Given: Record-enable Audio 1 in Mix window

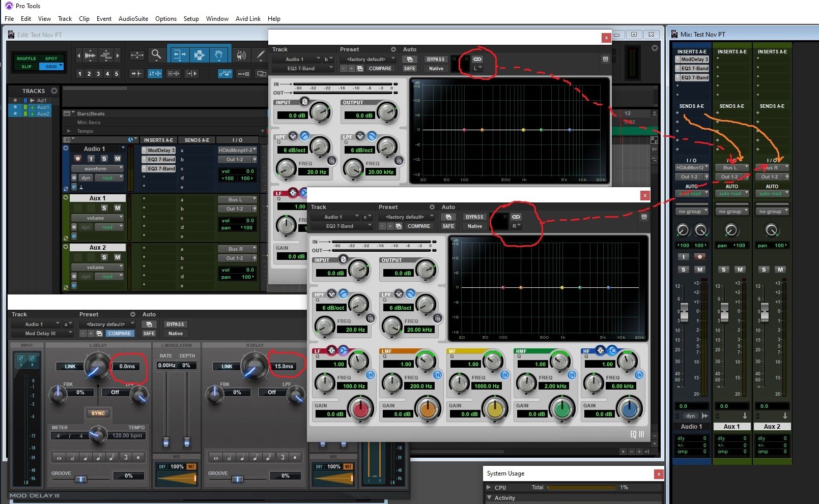Looking at the screenshot, I should click(x=700, y=257).
